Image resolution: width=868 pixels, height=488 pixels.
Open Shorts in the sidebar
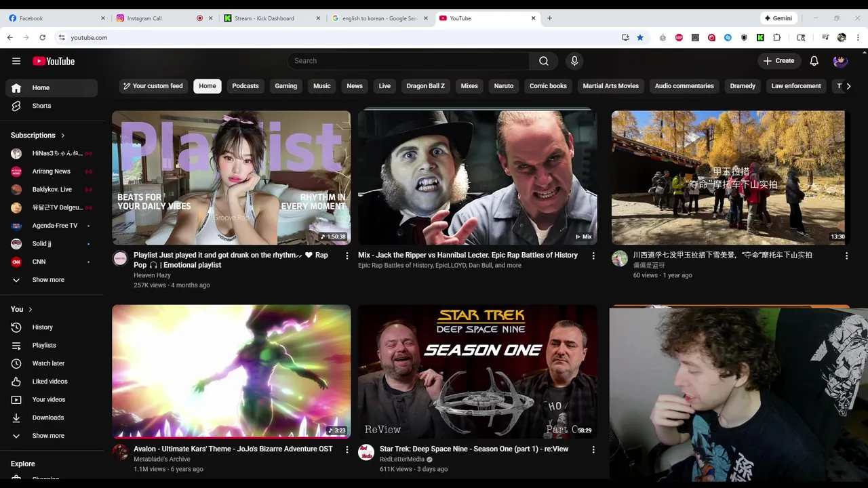tap(52, 106)
